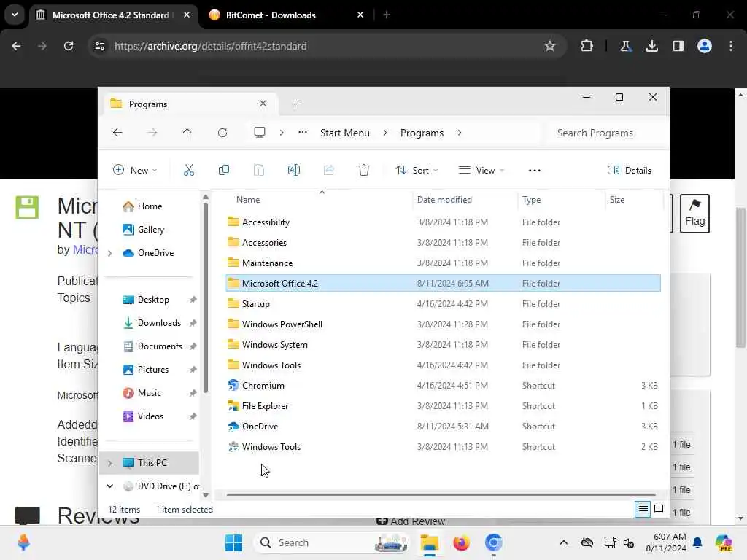This screenshot has height=560, width=747.
Task: Click the Copy icon in Explorer toolbar
Action: click(x=223, y=170)
